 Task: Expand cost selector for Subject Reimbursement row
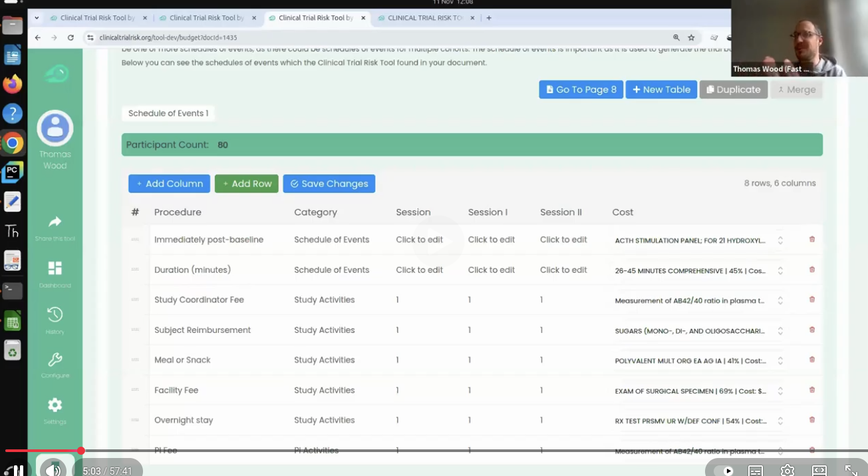click(780, 330)
